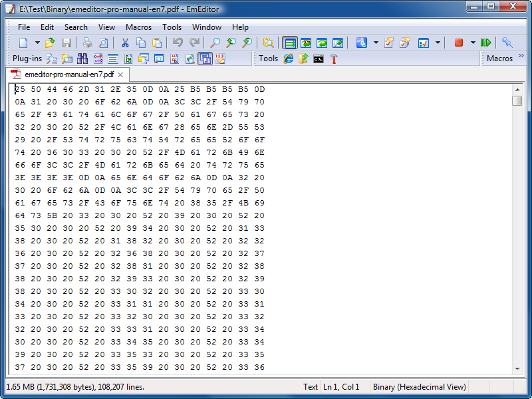Click the configuration selector icon
Image resolution: width=532 pixels, height=399 pixels.
pyautogui.click(x=361, y=43)
